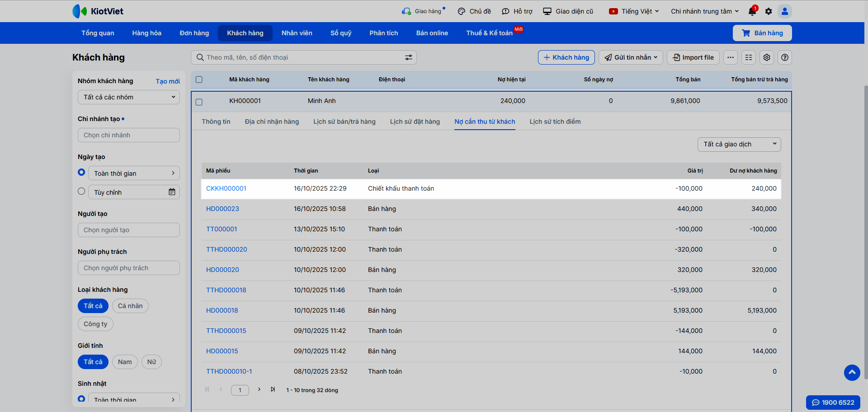The image size is (868, 412).
Task: Open column display list icon
Action: 749,57
